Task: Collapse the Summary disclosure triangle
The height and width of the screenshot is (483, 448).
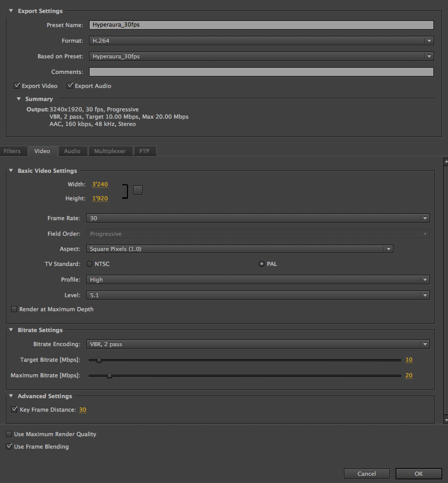Action: pos(19,99)
